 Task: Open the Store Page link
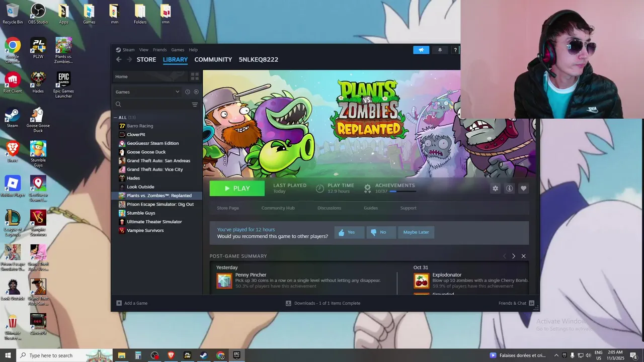coord(228,208)
